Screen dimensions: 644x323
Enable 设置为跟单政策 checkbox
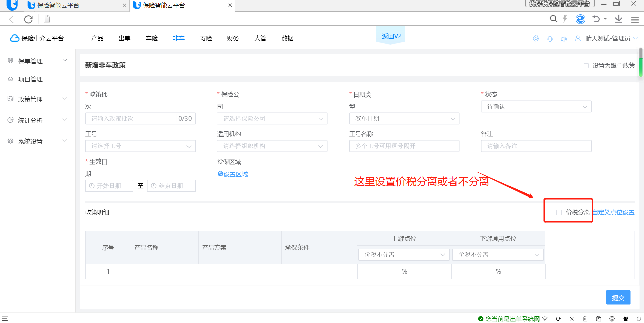click(586, 66)
